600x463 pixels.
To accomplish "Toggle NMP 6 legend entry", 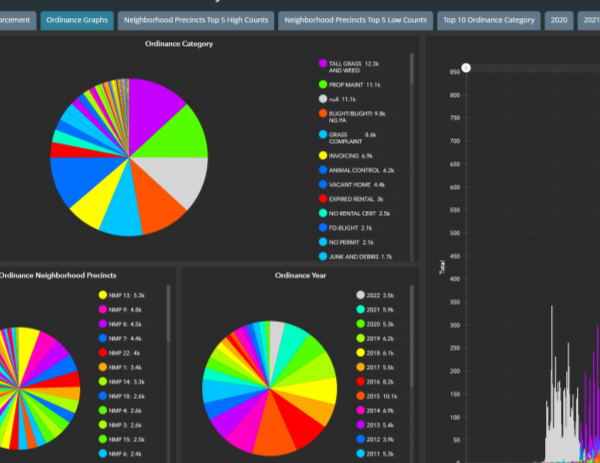I will [120, 454].
